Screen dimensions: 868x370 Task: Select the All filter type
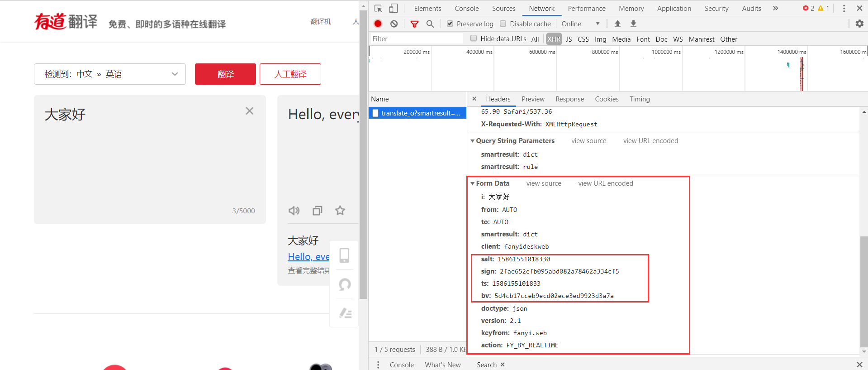tap(535, 39)
